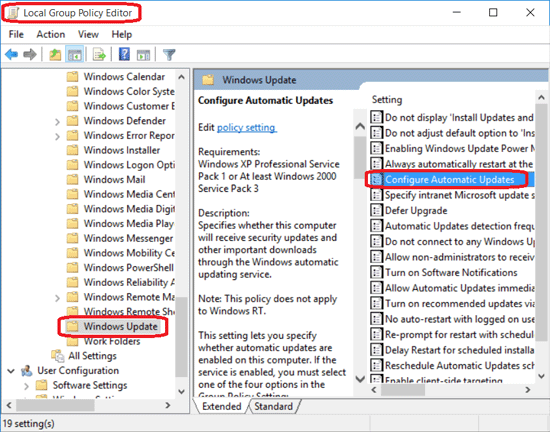Click settings list horizontal scroll right arrow
This screenshot has height=432, width=550.
pos(528,390)
